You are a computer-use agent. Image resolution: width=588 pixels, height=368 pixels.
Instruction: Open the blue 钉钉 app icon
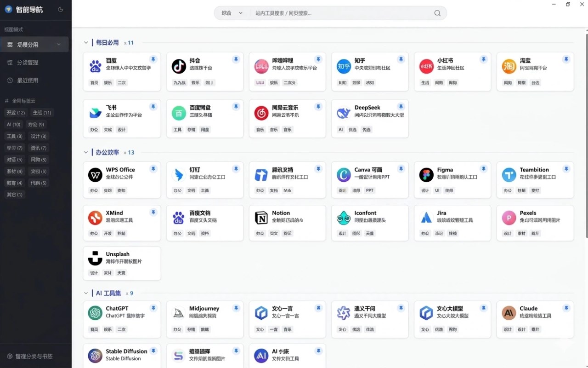179,175
